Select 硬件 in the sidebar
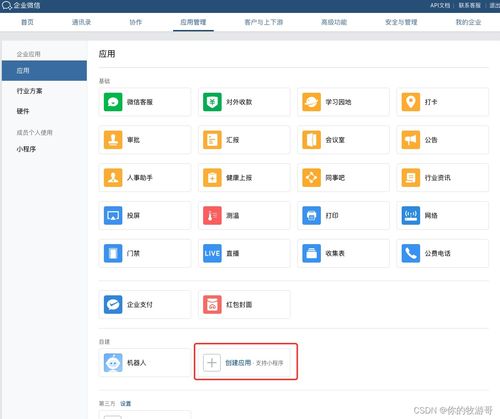The height and width of the screenshot is (419, 500). tap(23, 111)
